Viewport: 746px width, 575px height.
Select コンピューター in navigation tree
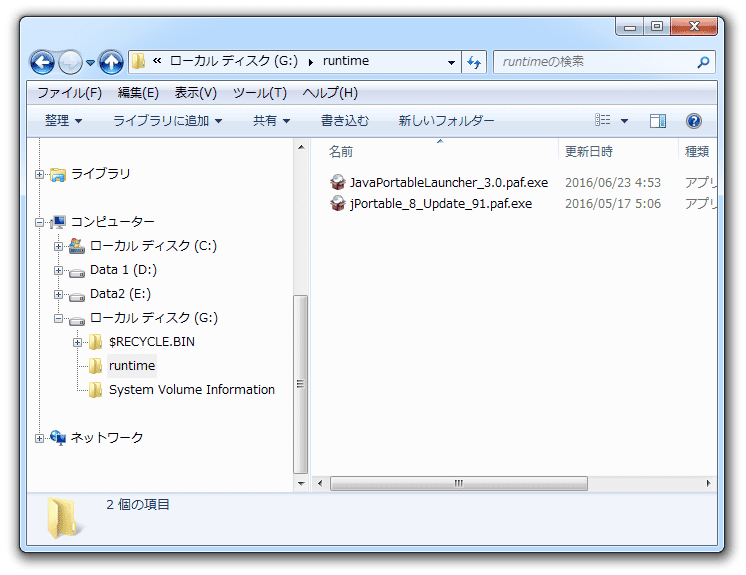(x=113, y=222)
